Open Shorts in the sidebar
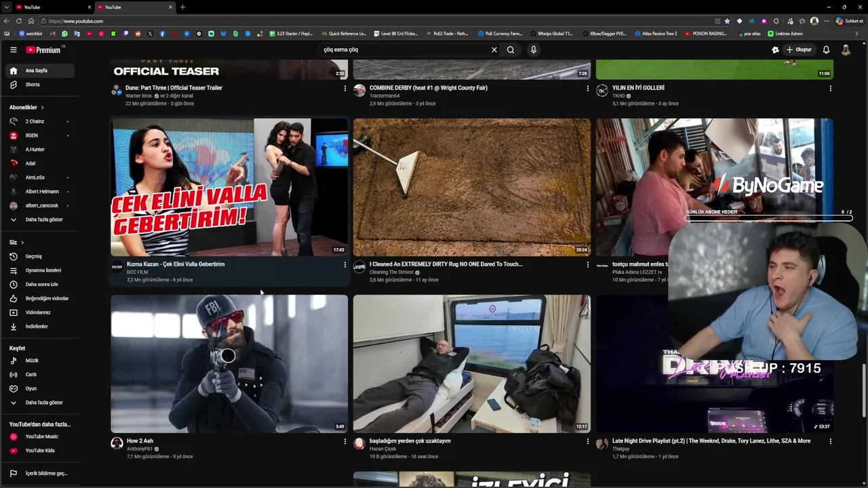The height and width of the screenshot is (488, 868). click(x=40, y=85)
